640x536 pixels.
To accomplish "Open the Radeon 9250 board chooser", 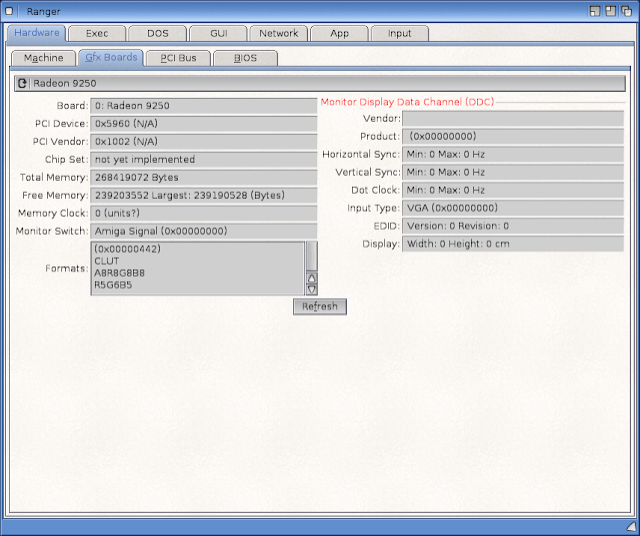I will (x=326, y=83).
